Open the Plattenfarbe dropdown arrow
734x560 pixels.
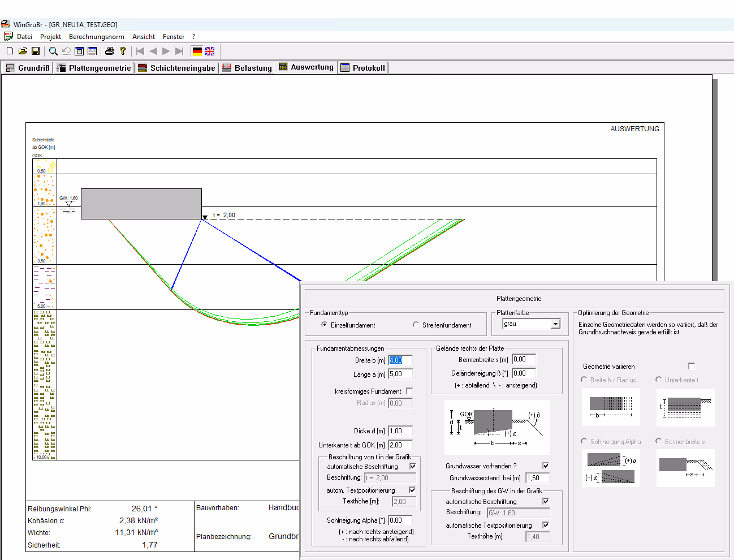click(555, 324)
